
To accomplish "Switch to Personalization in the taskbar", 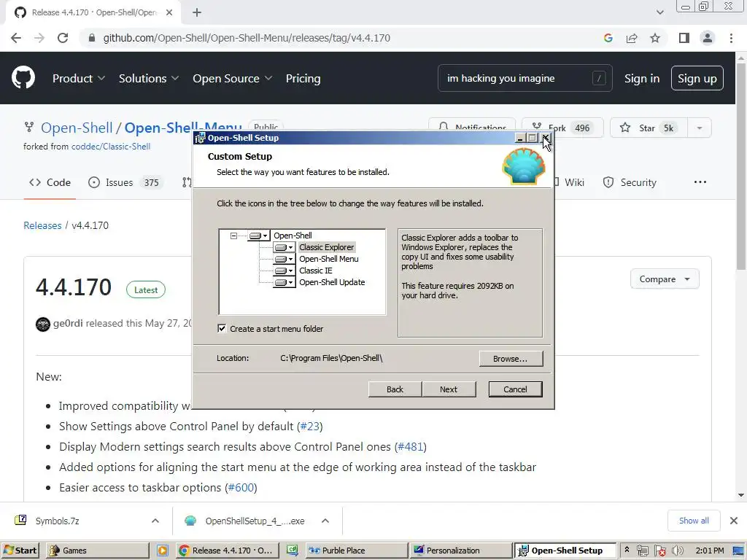I will pyautogui.click(x=460, y=551).
